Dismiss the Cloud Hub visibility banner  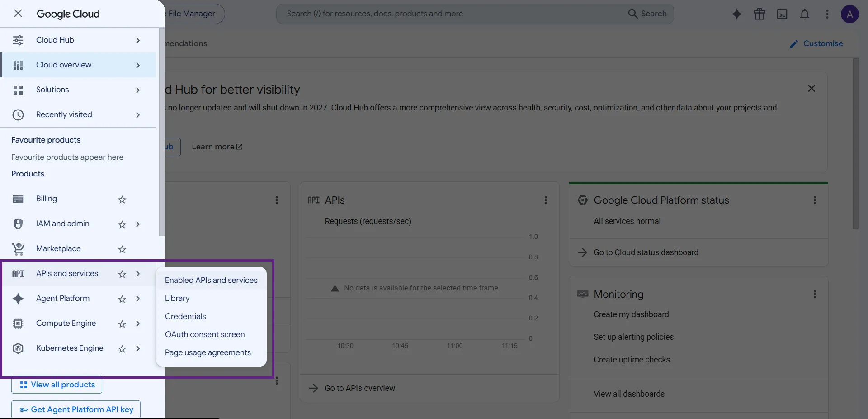pyautogui.click(x=811, y=88)
